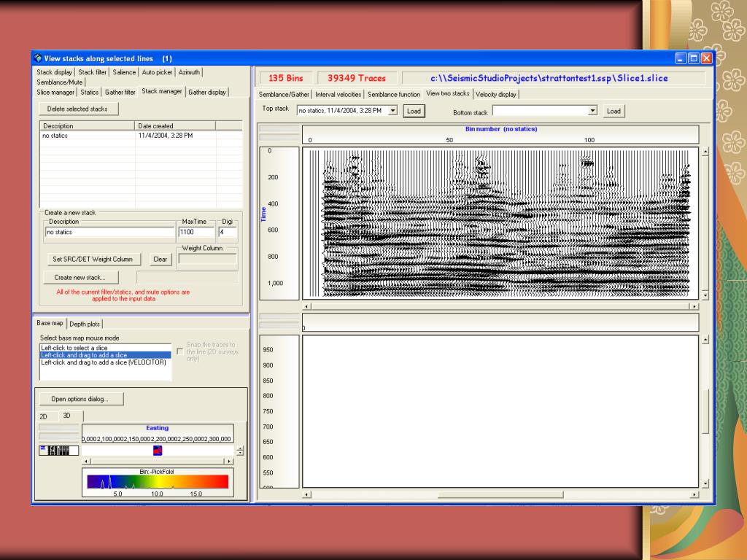Click the 135 Bins status label
This screenshot has width=747, height=560.
tap(285, 78)
